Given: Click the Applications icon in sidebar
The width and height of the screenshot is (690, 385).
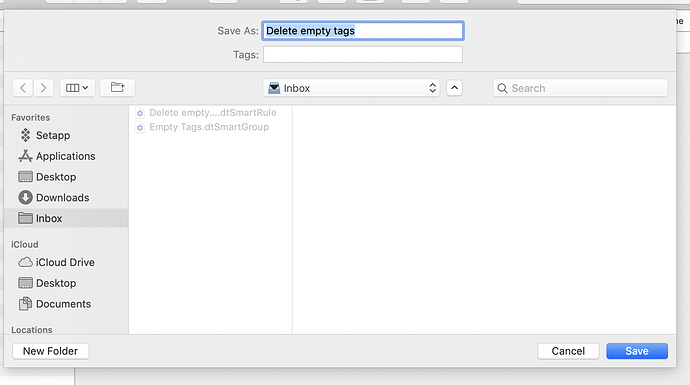Looking at the screenshot, I should 26,156.
